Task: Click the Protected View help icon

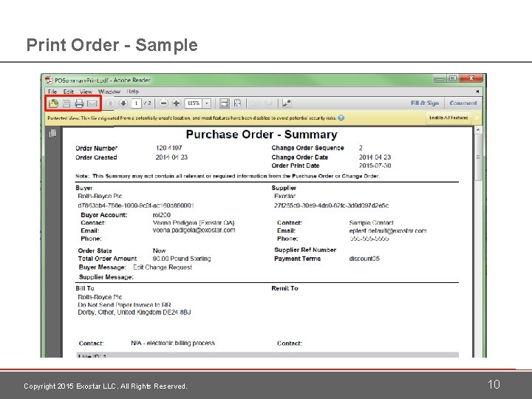Action: pos(341,117)
